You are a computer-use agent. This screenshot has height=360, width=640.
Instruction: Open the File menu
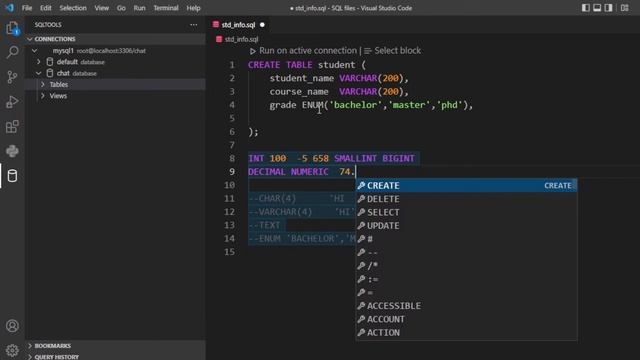tap(27, 8)
